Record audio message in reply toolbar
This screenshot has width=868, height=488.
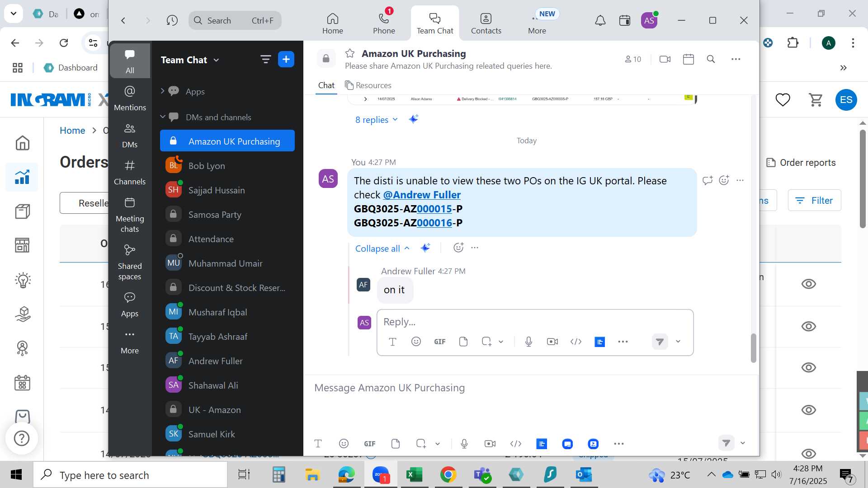[x=528, y=342]
